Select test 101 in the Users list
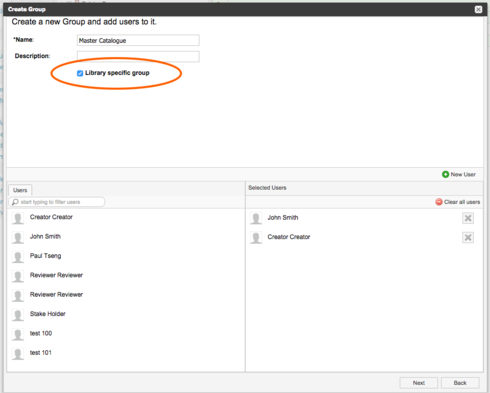The image size is (490, 393). (x=126, y=353)
